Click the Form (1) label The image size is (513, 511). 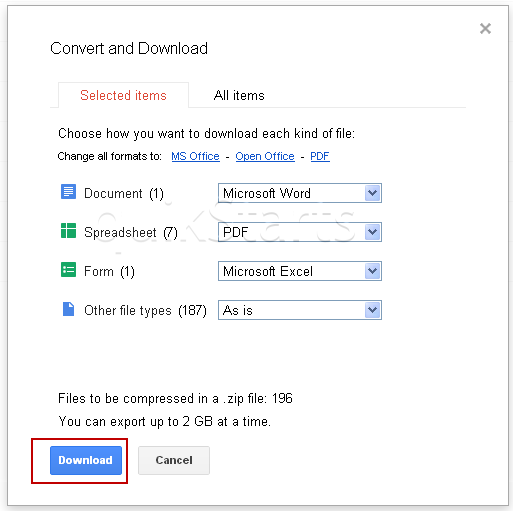click(x=109, y=271)
